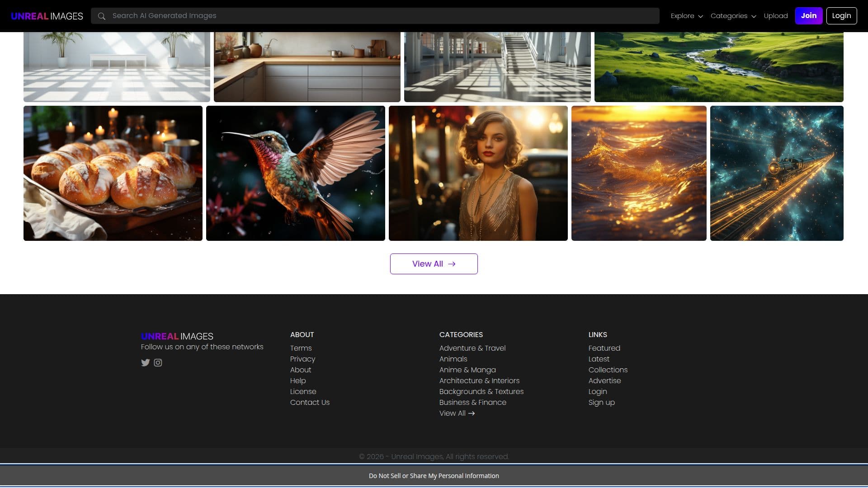This screenshot has height=488, width=868.
Task: Open the bread loaves image thumbnail
Action: click(x=113, y=173)
